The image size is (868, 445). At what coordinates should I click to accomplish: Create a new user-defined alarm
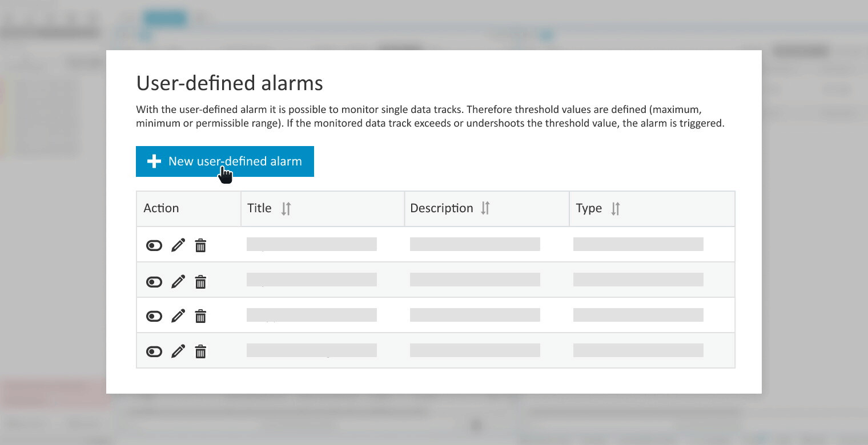224,161
